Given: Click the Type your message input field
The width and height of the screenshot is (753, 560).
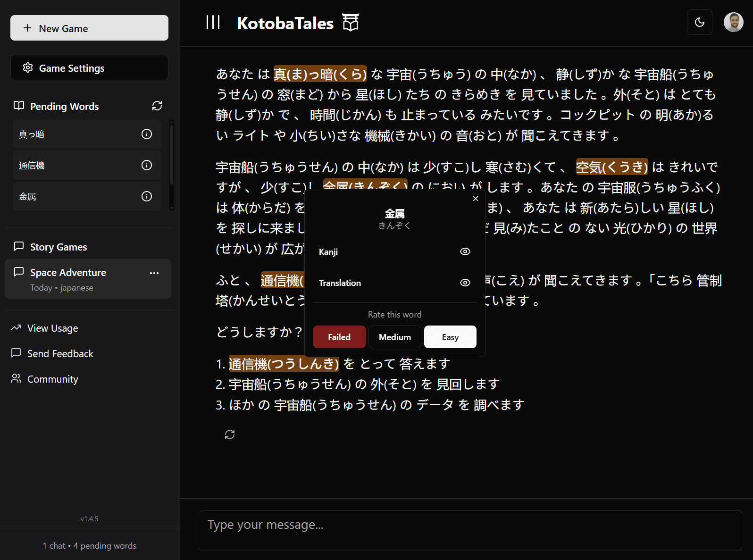Looking at the screenshot, I should (470, 530).
